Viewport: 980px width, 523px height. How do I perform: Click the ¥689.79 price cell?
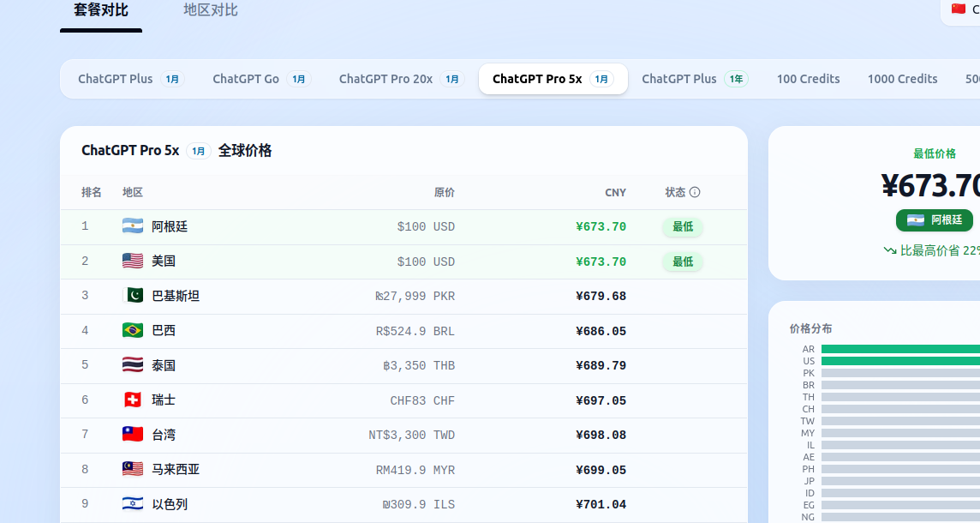click(601, 365)
